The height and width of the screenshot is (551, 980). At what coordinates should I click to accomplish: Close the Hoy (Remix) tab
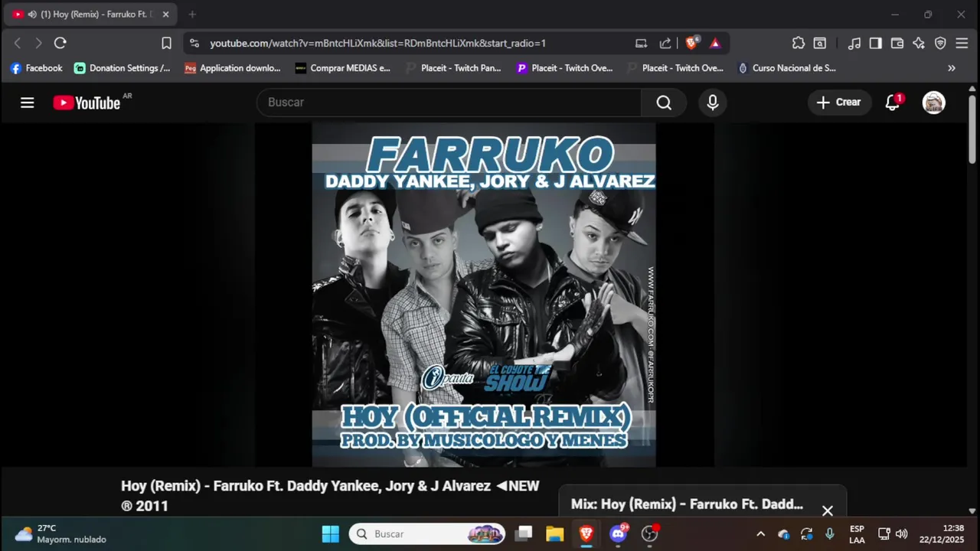(x=165, y=15)
